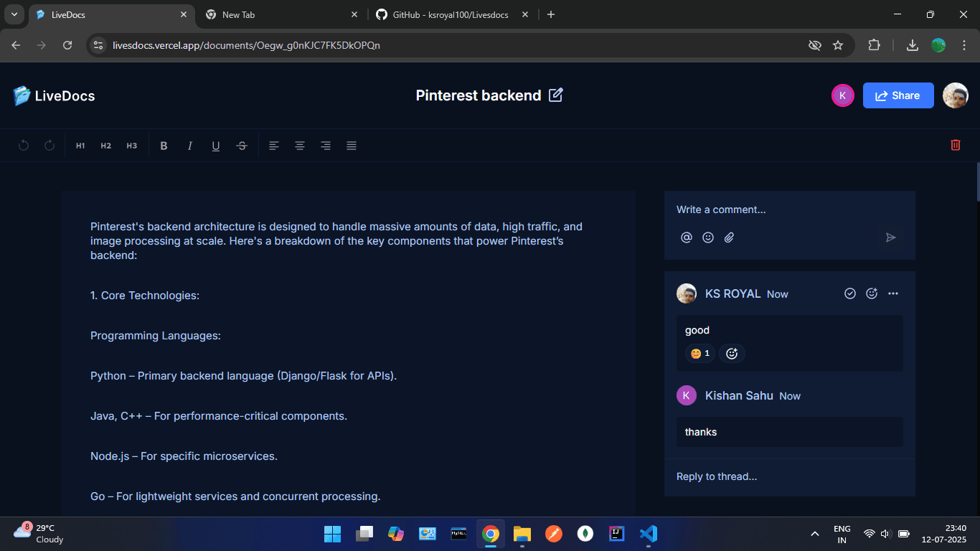This screenshot has width=980, height=551.
Task: Click Kishan Sahu's purple avatar
Action: (x=687, y=395)
